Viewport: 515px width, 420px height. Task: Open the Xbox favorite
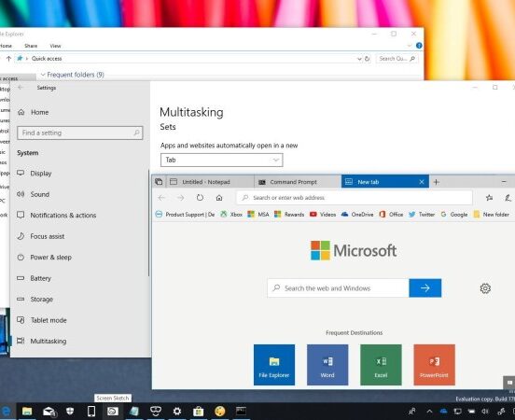pos(231,215)
